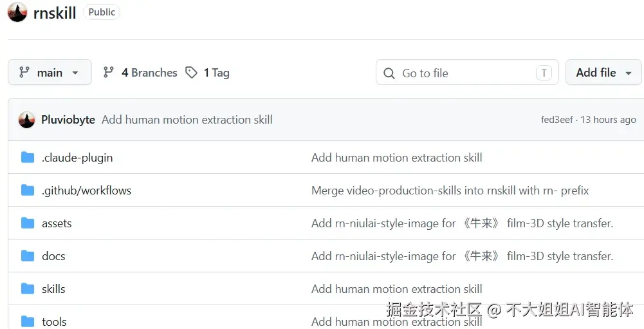Click the branch icon beside 4 Branches
This screenshot has width=644, height=329.
point(109,73)
